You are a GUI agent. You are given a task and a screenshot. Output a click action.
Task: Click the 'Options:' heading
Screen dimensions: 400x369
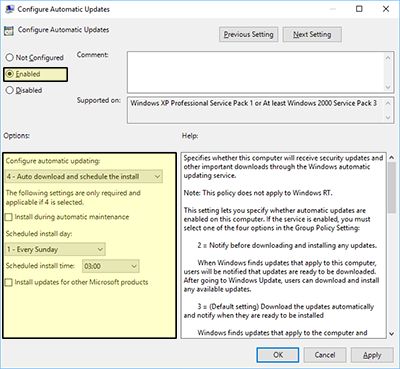click(x=17, y=136)
